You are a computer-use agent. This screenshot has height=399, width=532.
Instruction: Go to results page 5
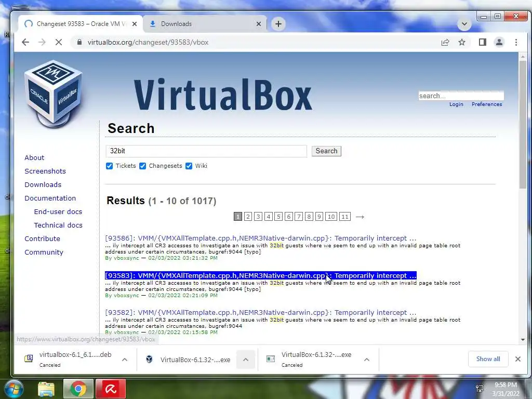(x=278, y=217)
